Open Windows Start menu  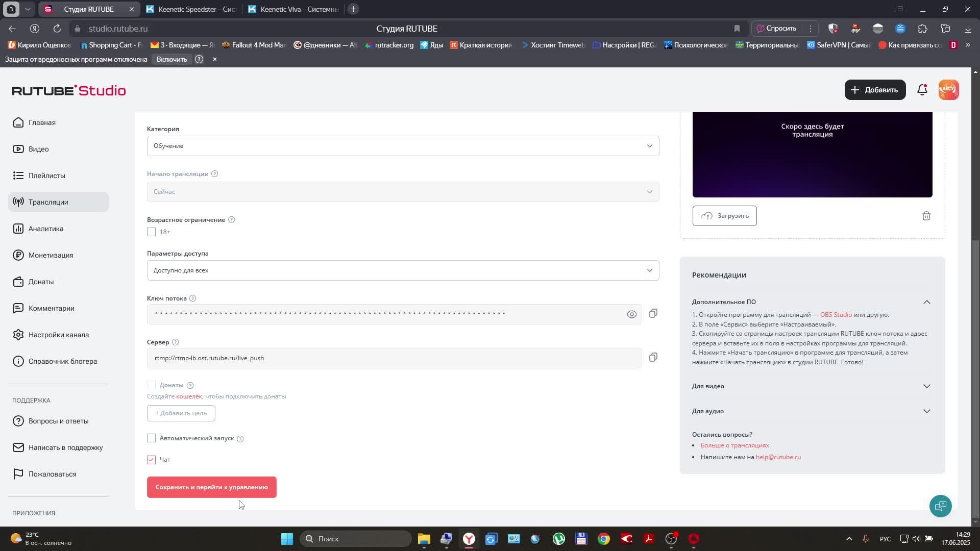click(x=287, y=539)
